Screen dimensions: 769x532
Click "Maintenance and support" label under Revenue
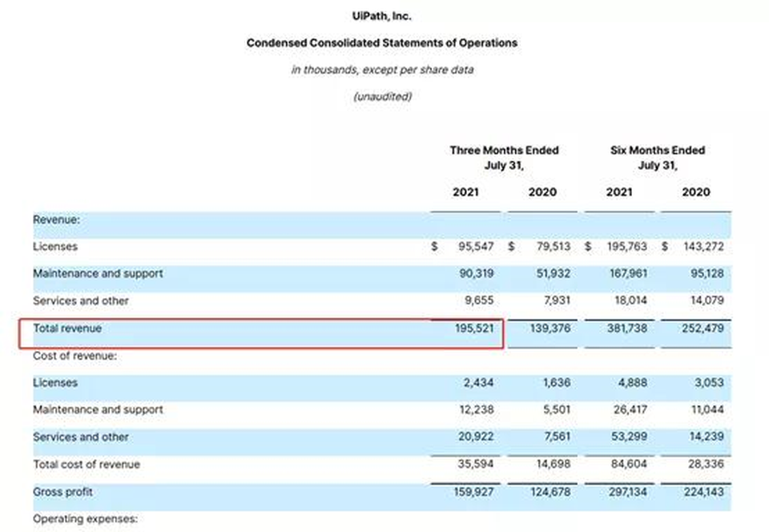pyautogui.click(x=98, y=273)
